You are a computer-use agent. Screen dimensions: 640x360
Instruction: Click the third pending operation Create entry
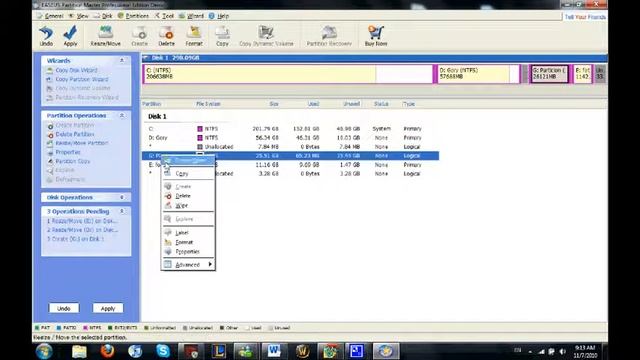[x=76, y=239]
